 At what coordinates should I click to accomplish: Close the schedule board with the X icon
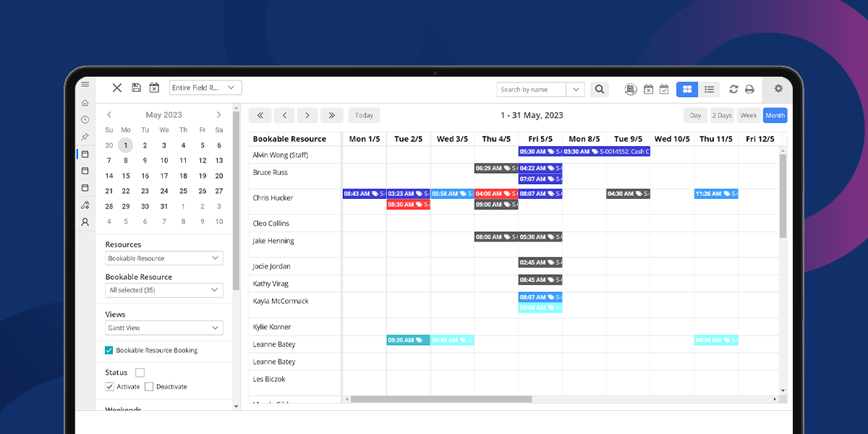pyautogui.click(x=117, y=88)
